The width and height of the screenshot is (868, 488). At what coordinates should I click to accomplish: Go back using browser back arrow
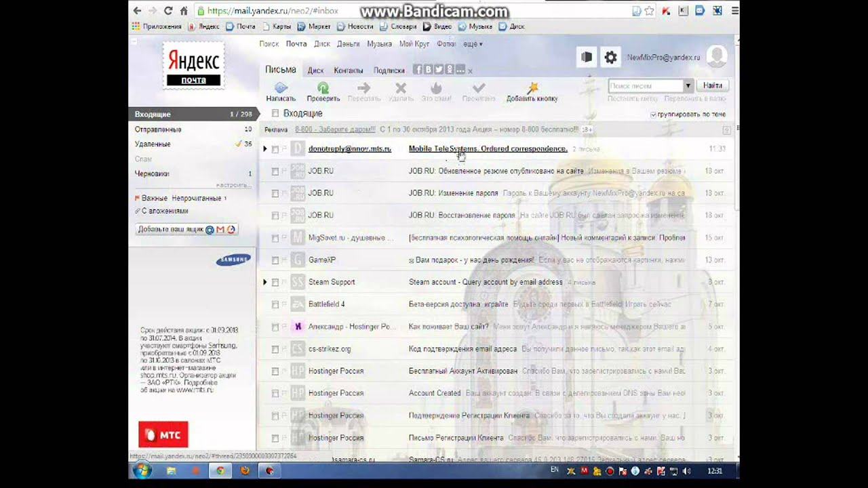(x=138, y=11)
